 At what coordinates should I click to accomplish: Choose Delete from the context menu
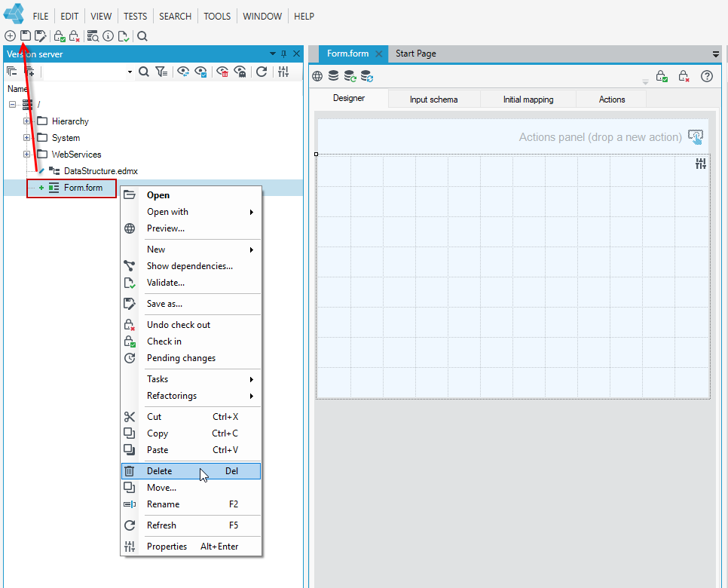[x=191, y=471]
